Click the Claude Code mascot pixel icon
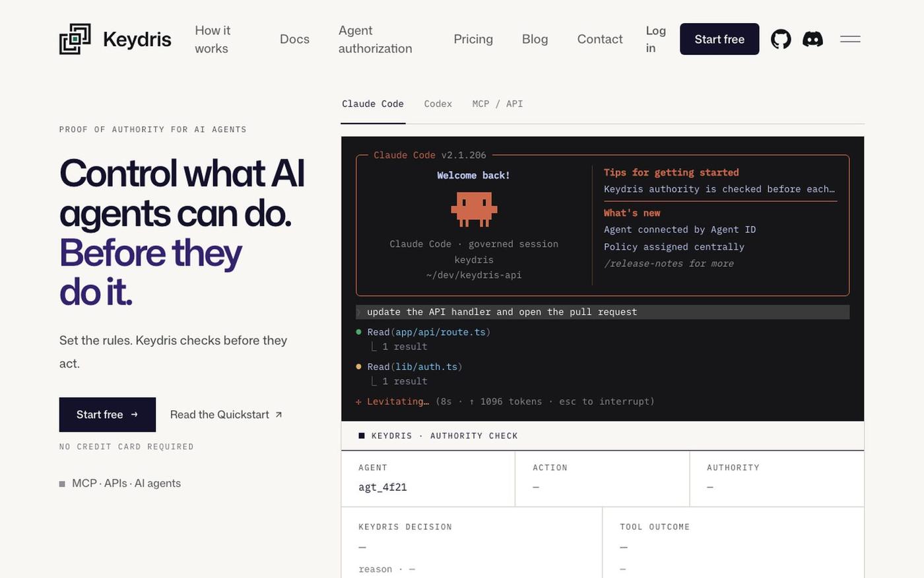 click(474, 209)
